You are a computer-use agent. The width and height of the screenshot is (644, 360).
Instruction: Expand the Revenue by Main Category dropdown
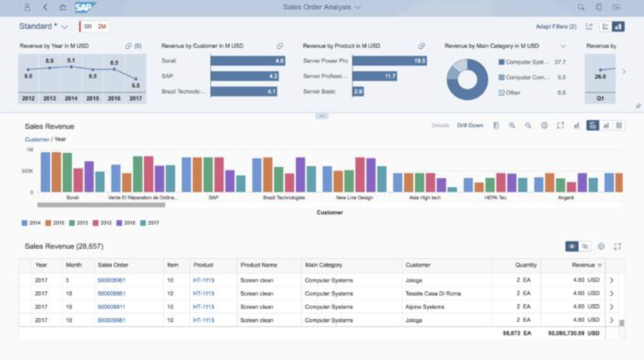pyautogui.click(x=563, y=46)
